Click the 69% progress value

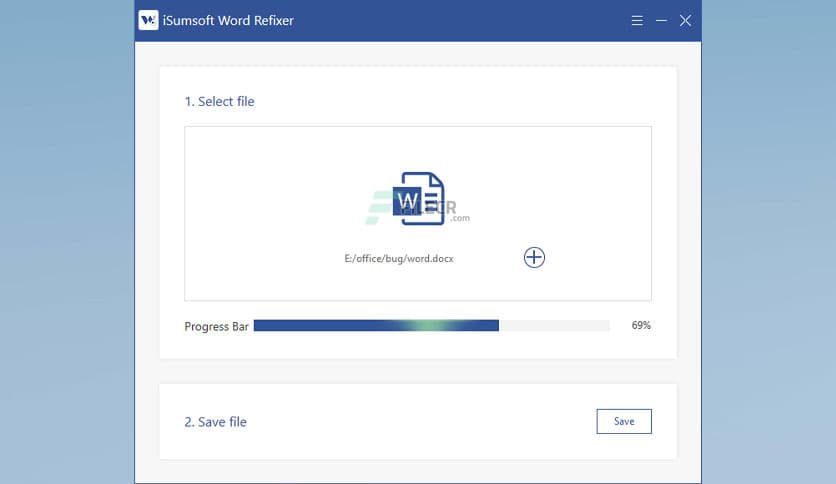tap(641, 325)
